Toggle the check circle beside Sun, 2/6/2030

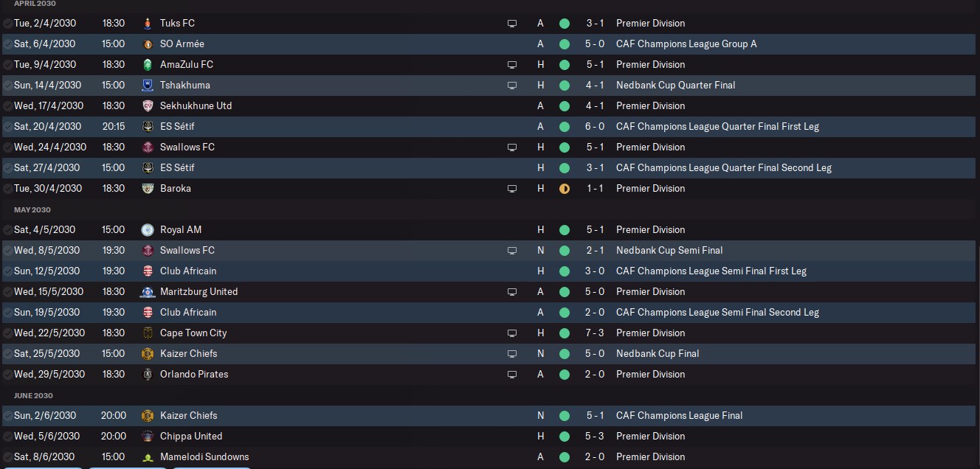click(x=7, y=416)
